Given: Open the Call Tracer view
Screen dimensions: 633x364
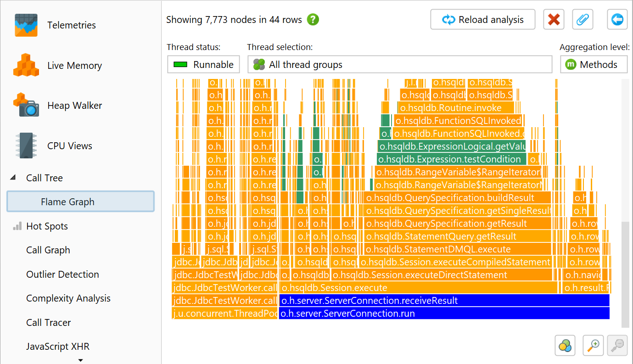Looking at the screenshot, I should [x=49, y=322].
